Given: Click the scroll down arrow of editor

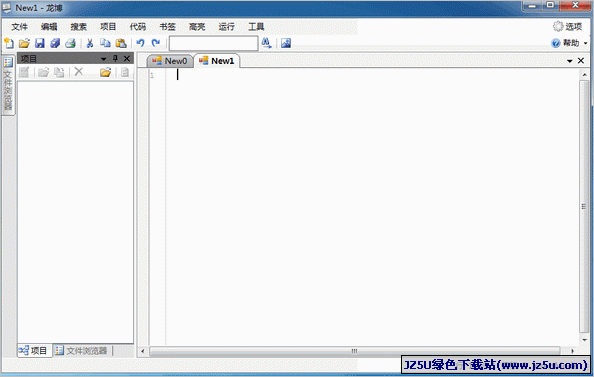Looking at the screenshot, I should (x=584, y=340).
